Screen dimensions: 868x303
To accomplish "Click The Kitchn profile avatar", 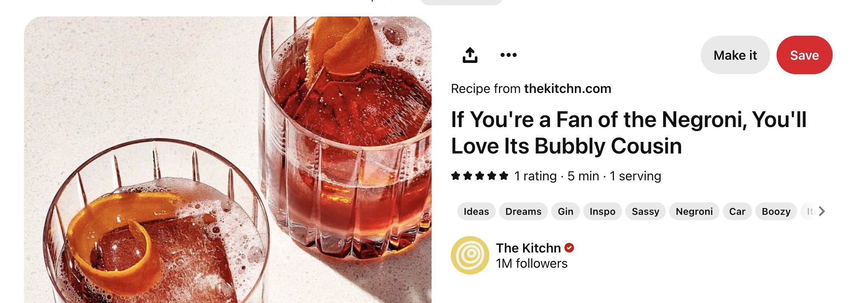I will pos(470,255).
